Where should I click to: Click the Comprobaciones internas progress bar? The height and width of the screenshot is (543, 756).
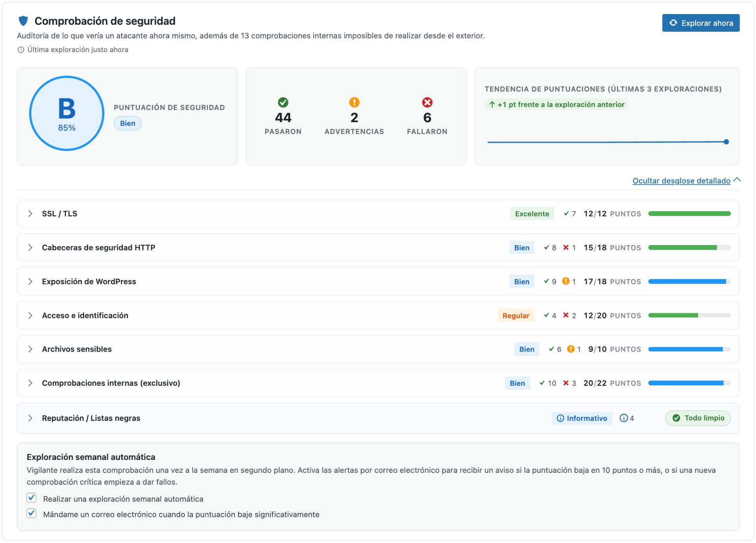[689, 383]
